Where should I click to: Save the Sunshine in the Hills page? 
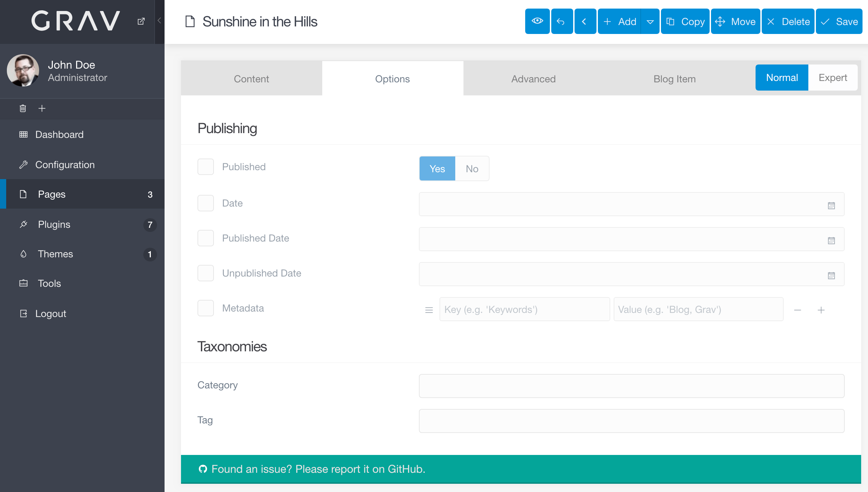click(839, 21)
